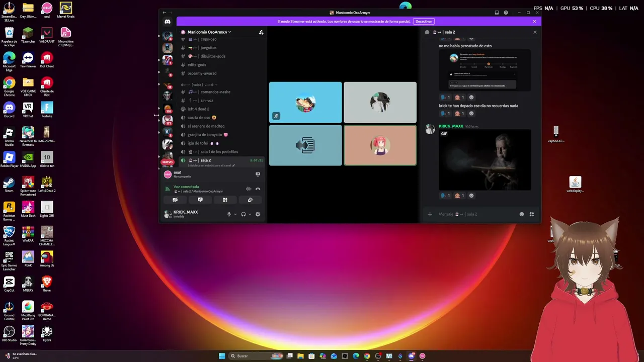Open noise suppression waveform icon
The height and width of the screenshot is (362, 644).
249,189
